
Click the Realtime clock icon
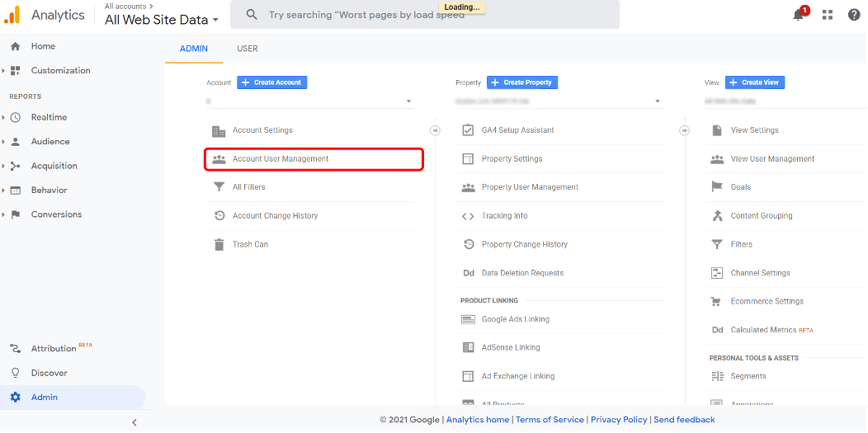tap(16, 117)
